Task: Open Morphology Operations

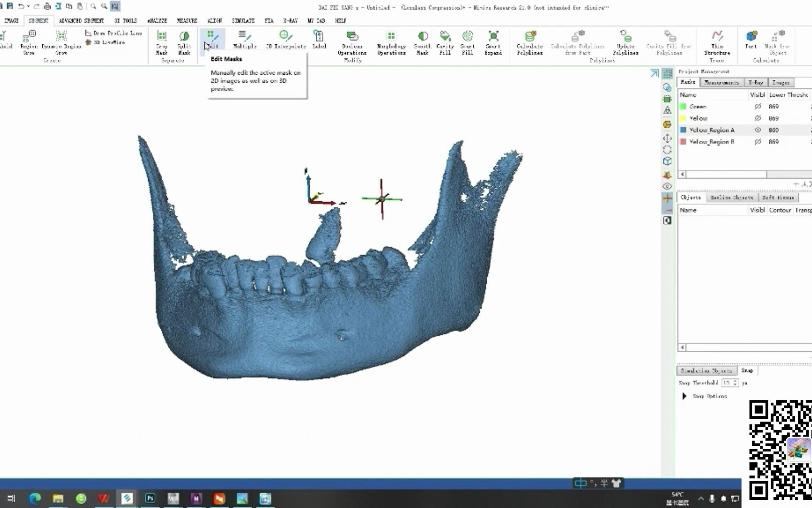Action: coord(391,42)
